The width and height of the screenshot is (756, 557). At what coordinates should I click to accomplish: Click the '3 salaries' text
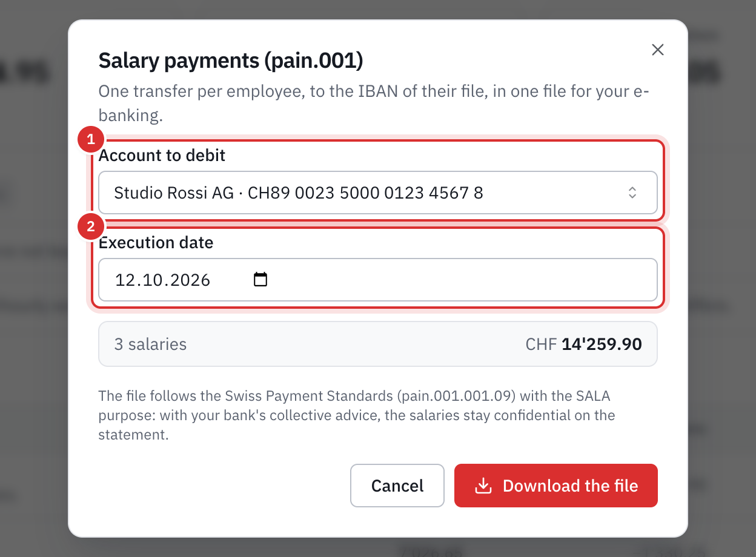(150, 344)
